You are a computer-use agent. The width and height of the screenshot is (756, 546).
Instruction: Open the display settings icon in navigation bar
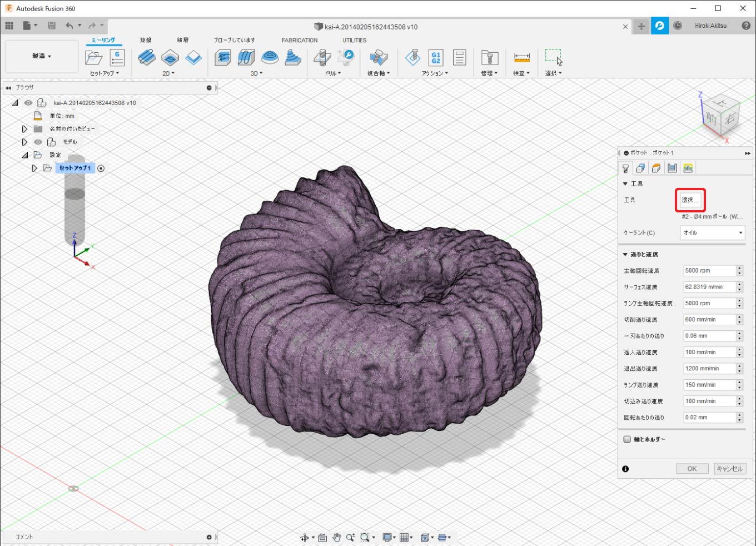pos(387,537)
